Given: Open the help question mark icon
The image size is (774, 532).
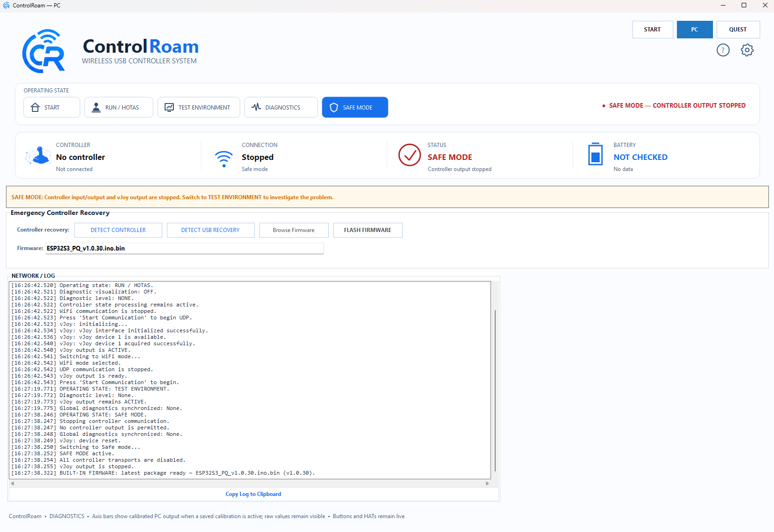Looking at the screenshot, I should pos(723,50).
